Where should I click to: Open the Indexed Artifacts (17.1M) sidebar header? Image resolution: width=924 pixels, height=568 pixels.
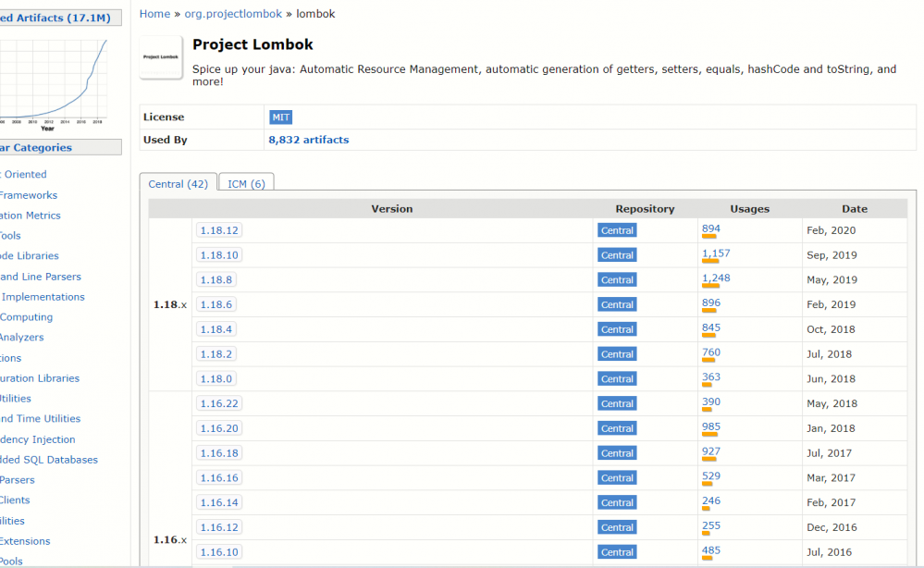(59, 18)
